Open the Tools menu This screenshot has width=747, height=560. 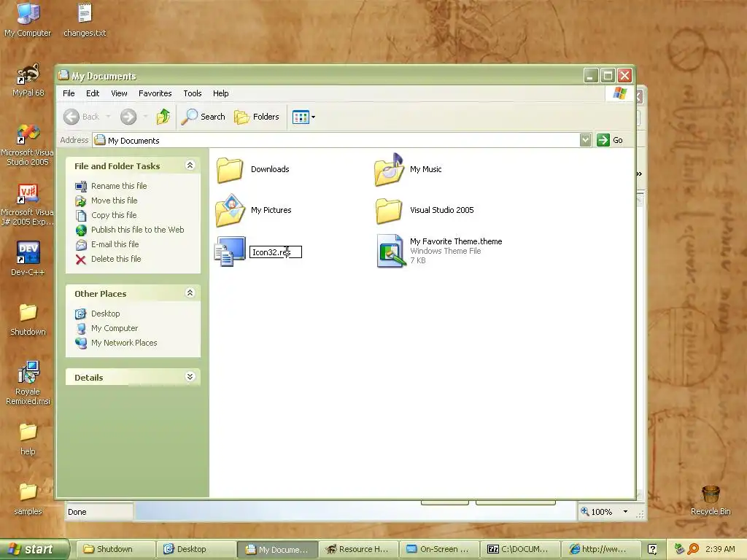tap(193, 93)
